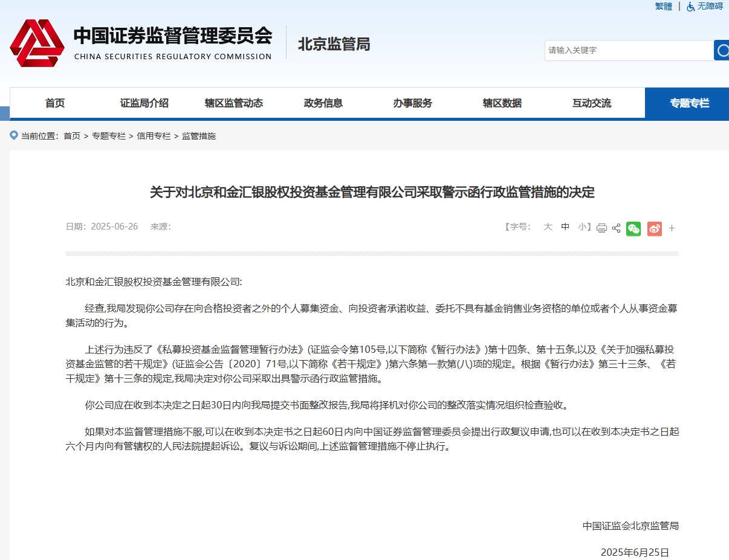
Task: Set font size to 小
Action: (583, 227)
